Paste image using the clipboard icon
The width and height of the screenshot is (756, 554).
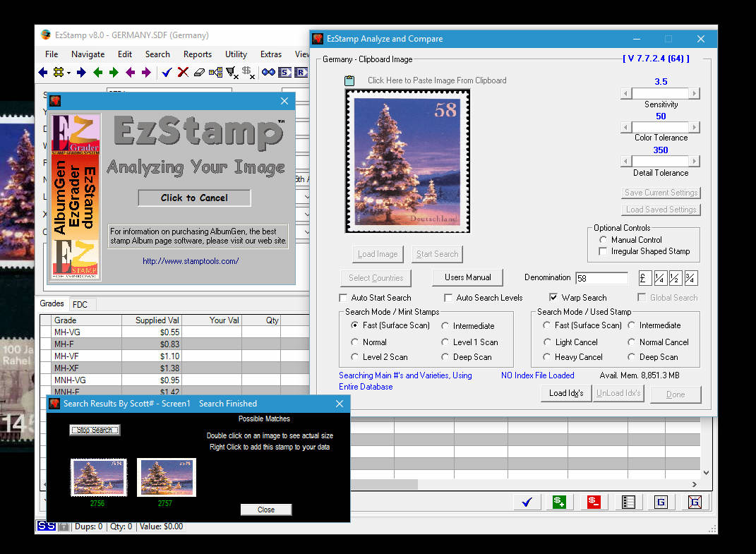coord(349,80)
